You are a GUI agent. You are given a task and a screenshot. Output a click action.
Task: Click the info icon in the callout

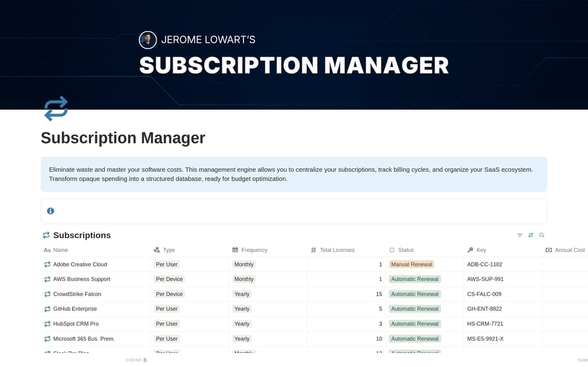click(x=51, y=211)
